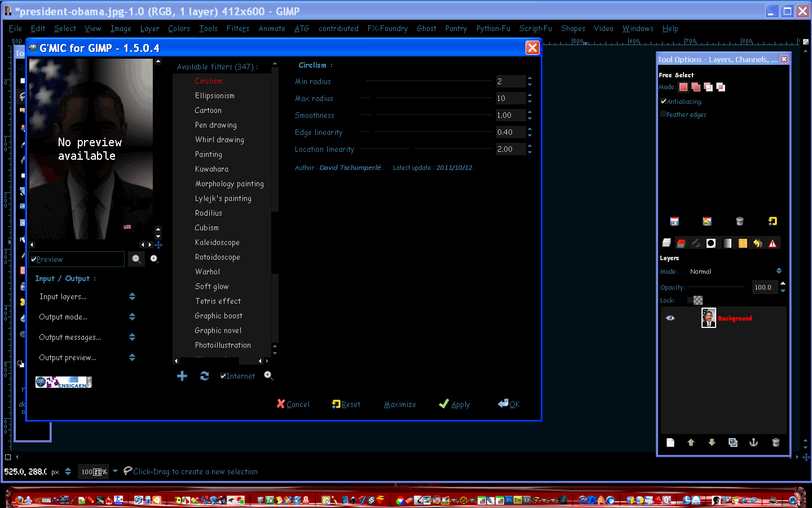Open the Filters menu
Viewport: 812px width, 508px height.
[238, 28]
